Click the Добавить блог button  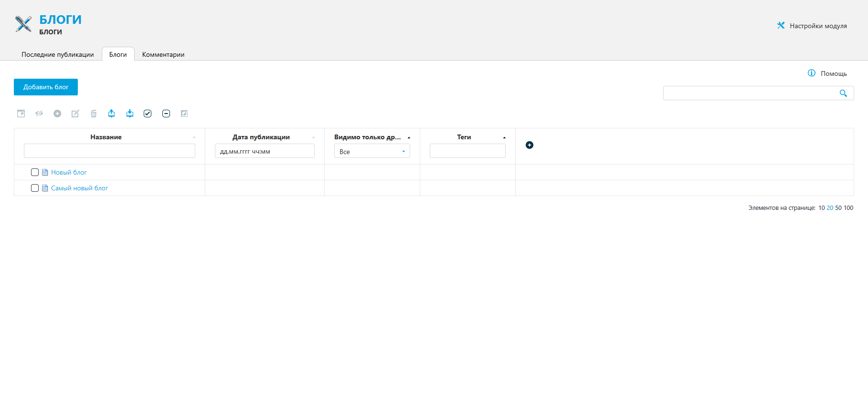pyautogui.click(x=46, y=87)
